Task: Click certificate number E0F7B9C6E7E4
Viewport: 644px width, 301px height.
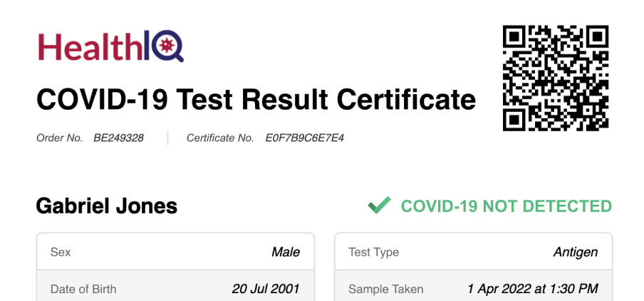Action: 304,138
